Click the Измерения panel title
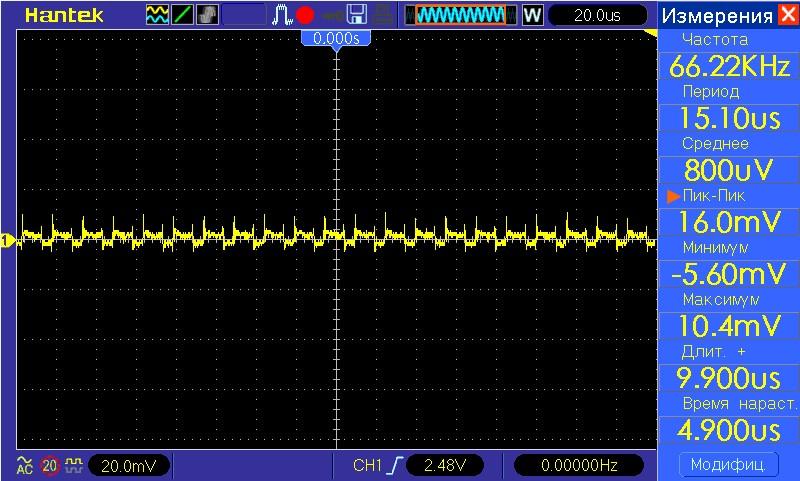 [717, 16]
